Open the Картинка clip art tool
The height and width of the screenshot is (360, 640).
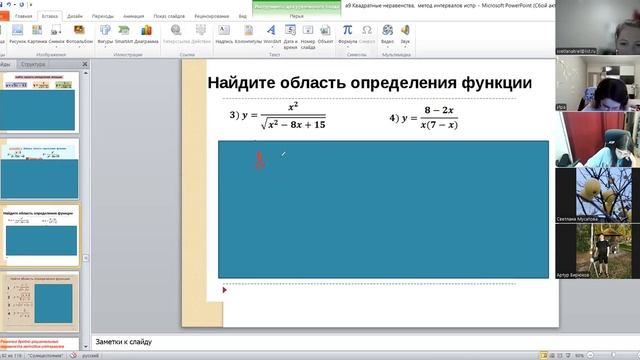[x=37, y=34]
